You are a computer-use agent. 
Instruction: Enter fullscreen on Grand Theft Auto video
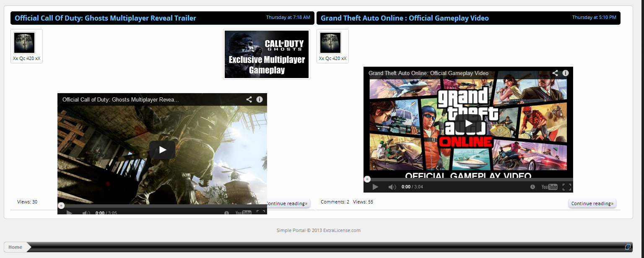(x=566, y=187)
